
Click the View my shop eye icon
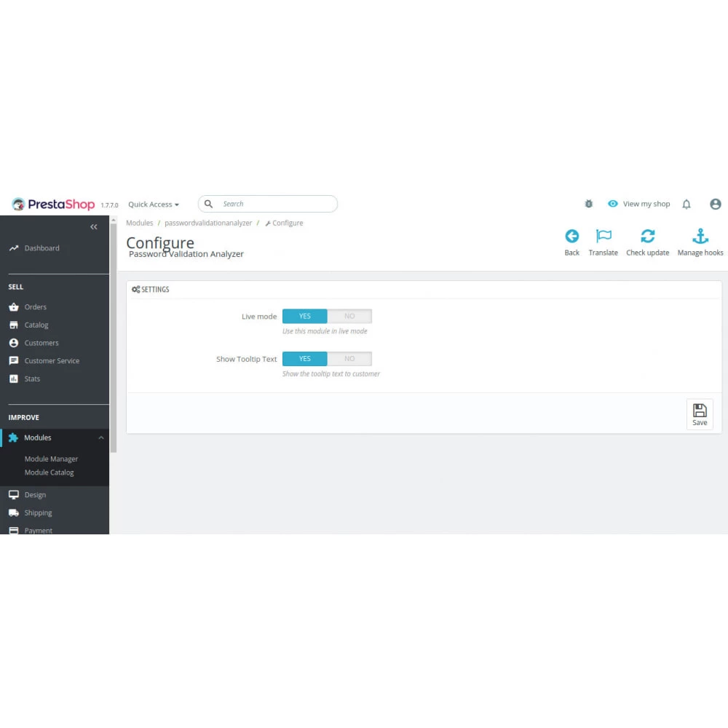pos(613,204)
